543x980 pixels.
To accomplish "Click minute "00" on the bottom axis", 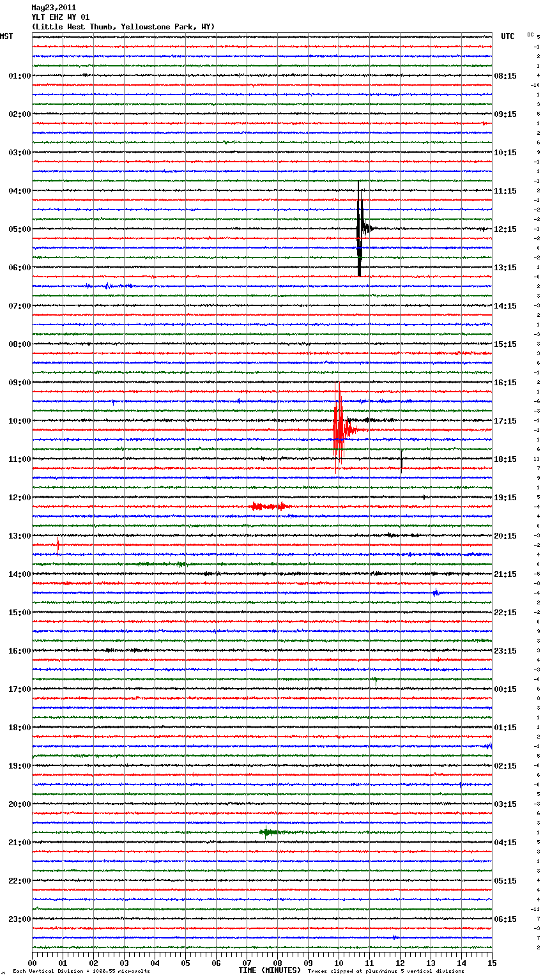I will pyautogui.click(x=33, y=963).
